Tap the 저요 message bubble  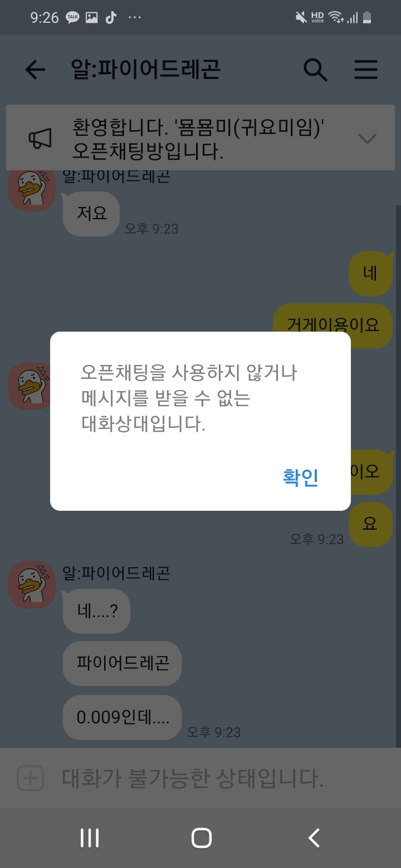(91, 214)
